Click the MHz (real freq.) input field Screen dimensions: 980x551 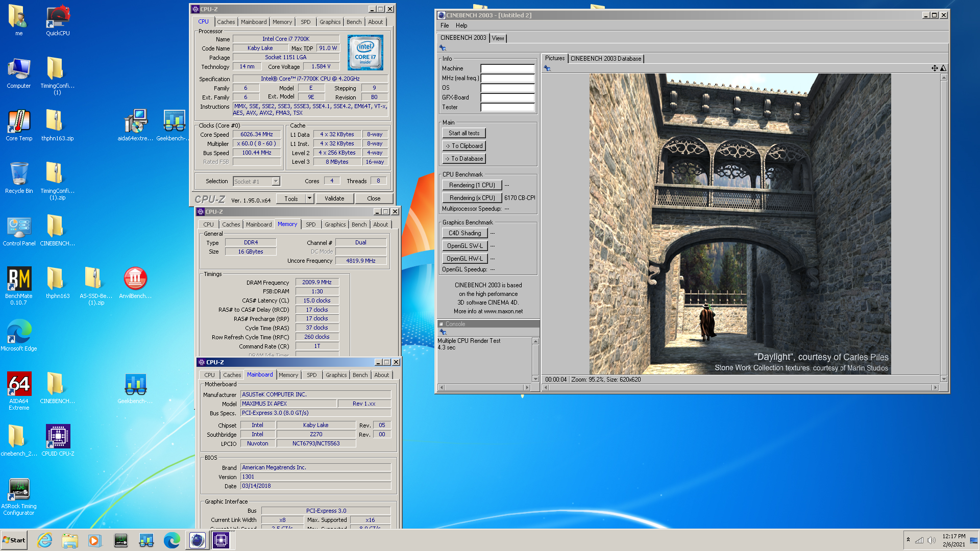pyautogui.click(x=507, y=78)
